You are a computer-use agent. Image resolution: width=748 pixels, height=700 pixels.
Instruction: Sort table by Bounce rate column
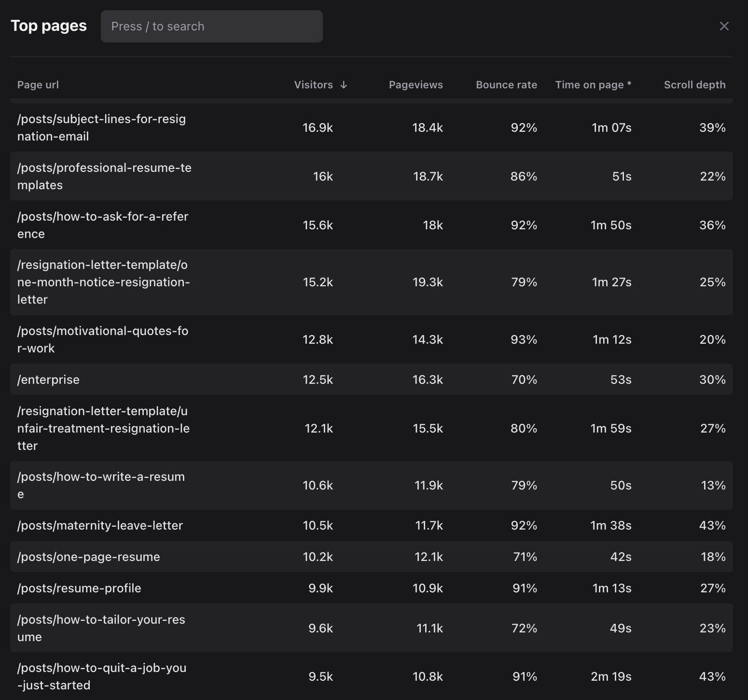(506, 85)
